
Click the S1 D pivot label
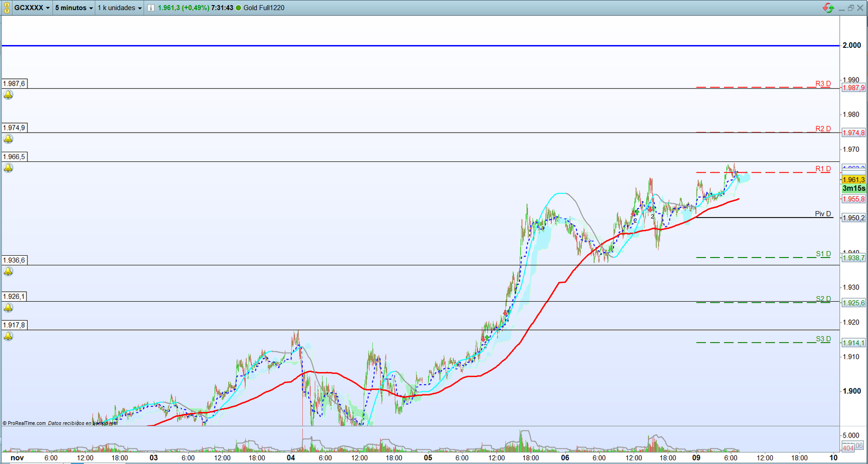pyautogui.click(x=823, y=253)
